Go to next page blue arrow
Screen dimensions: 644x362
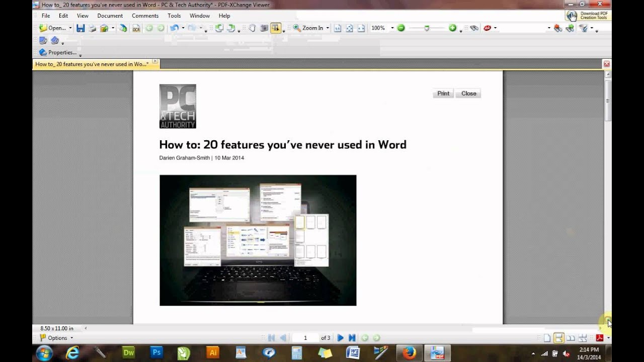(x=341, y=338)
